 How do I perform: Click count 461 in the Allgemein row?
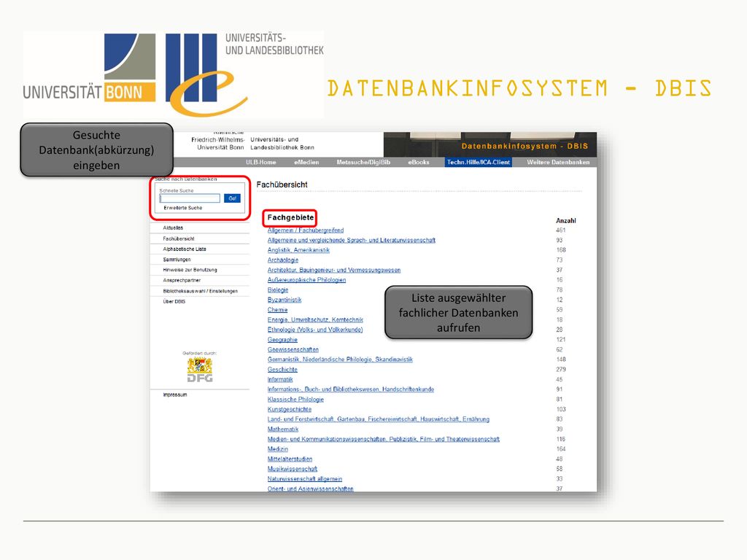(x=561, y=230)
